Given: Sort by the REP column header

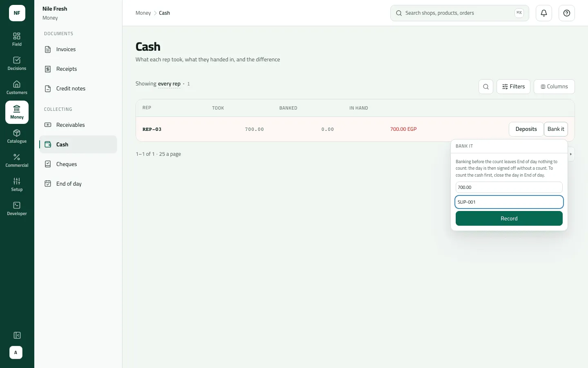Looking at the screenshot, I should 147,108.
